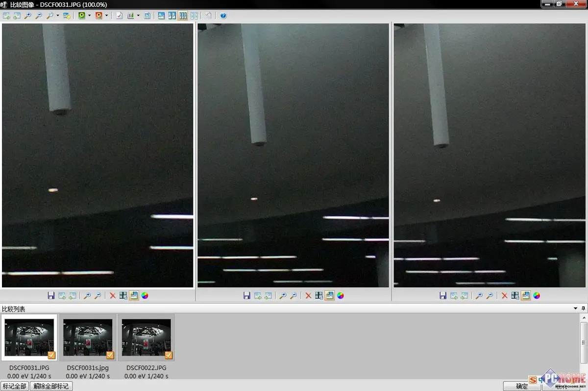
Task: Click the color wheel under the left image
Action: pyautogui.click(x=145, y=296)
